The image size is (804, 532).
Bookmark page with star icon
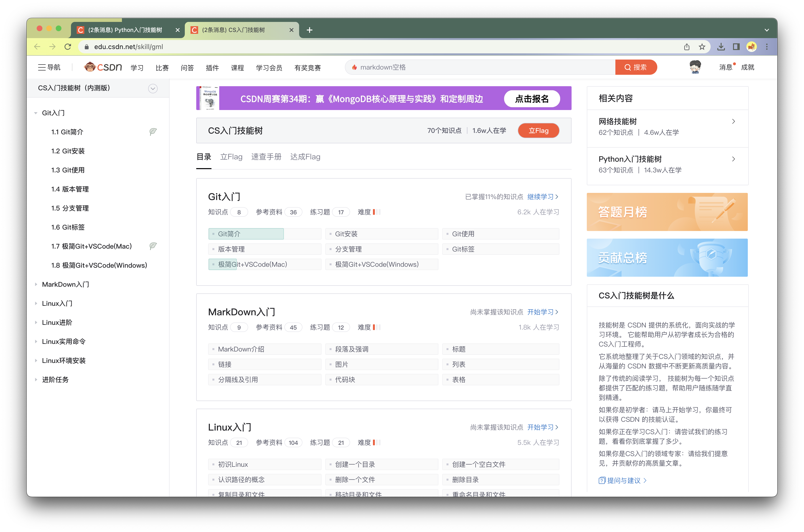click(702, 47)
